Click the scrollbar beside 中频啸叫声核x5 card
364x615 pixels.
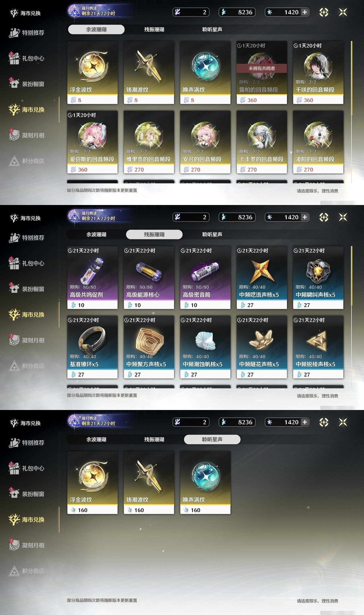coord(352,276)
